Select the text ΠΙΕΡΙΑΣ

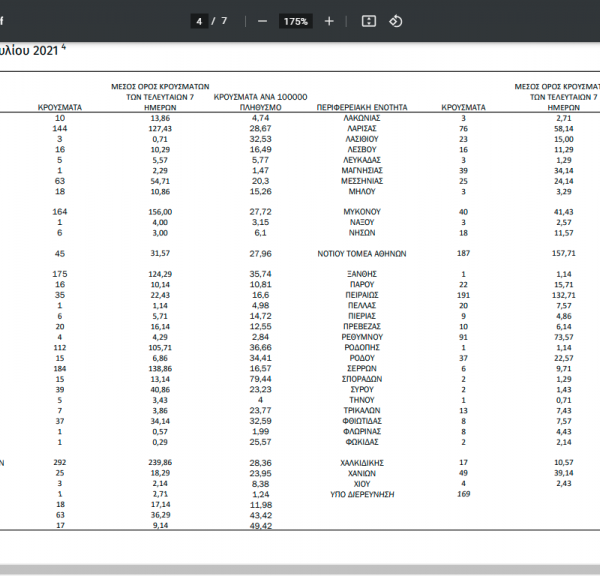(362, 316)
